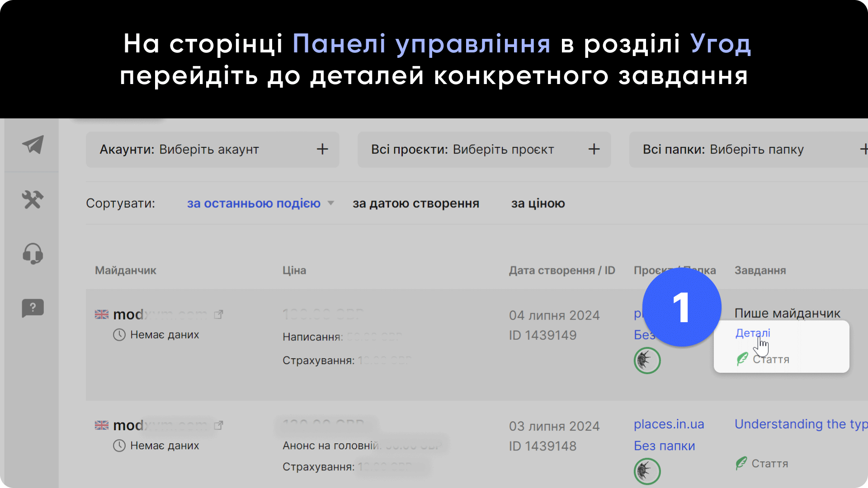The image size is (868, 488).
Task: Open the headset support sidebar icon
Action: coord(33,253)
